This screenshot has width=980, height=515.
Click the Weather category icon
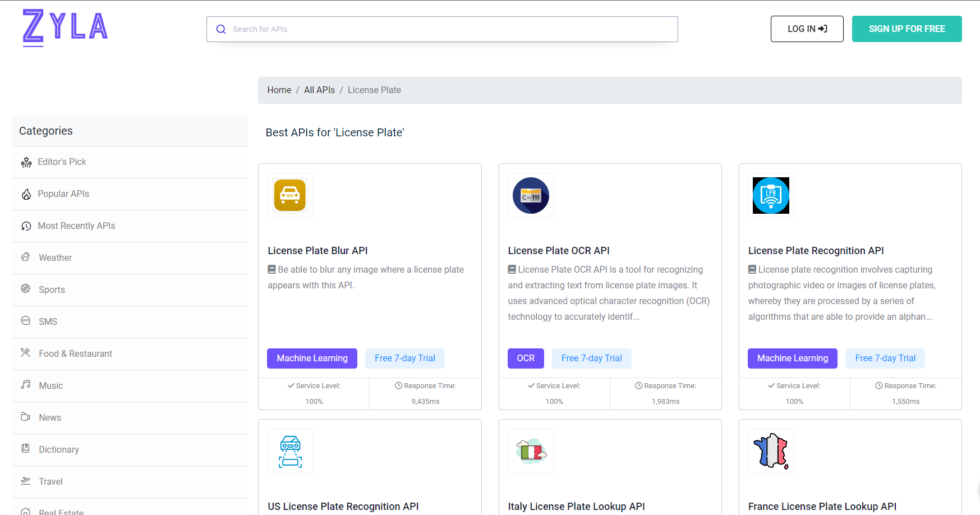coord(26,257)
